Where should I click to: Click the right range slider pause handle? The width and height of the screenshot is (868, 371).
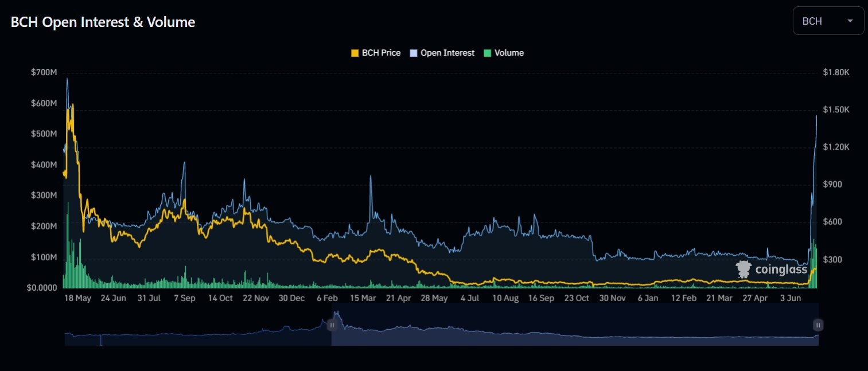818,325
